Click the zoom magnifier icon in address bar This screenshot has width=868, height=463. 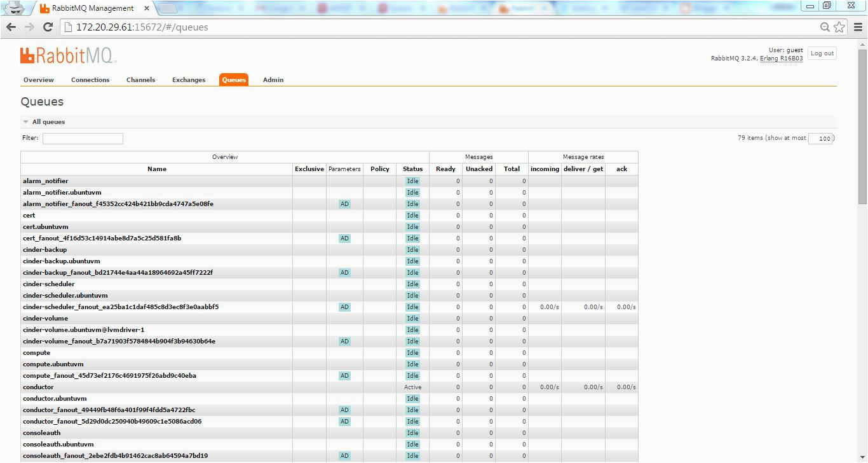pos(825,27)
